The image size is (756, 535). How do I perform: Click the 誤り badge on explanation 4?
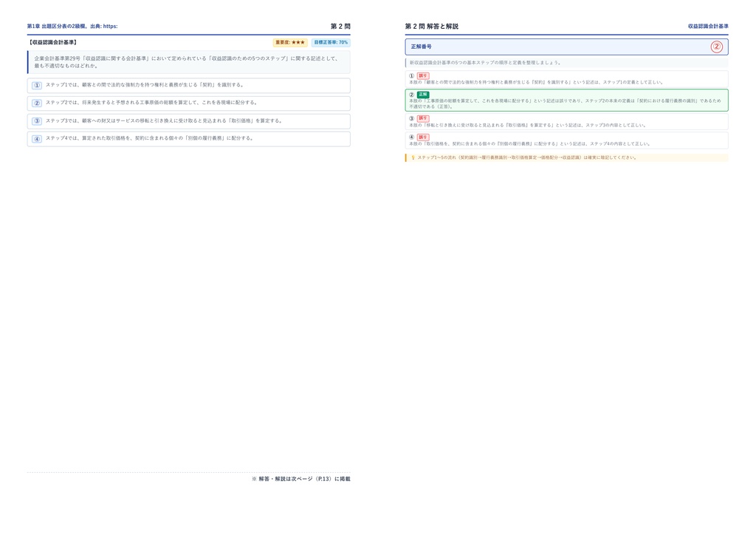click(x=423, y=137)
